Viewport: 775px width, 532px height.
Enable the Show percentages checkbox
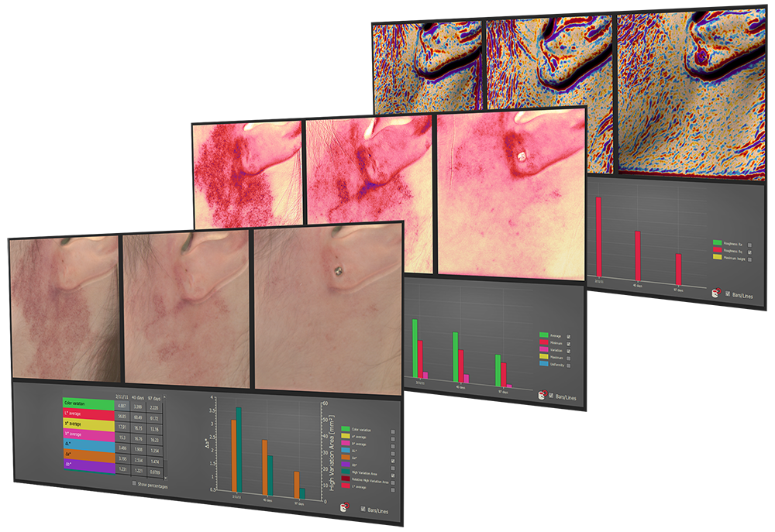point(133,484)
